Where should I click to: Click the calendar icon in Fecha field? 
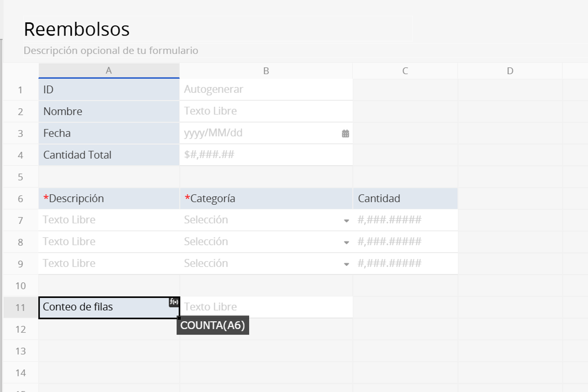(345, 134)
